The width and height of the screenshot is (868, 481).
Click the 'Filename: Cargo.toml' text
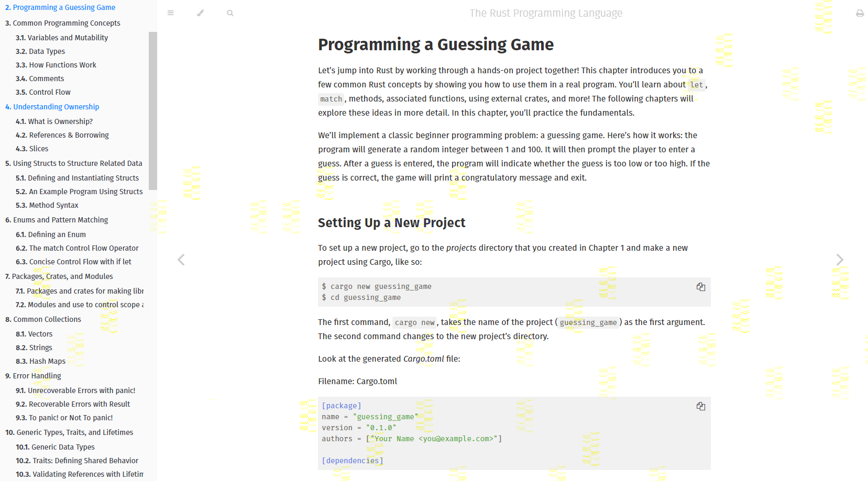tap(358, 381)
